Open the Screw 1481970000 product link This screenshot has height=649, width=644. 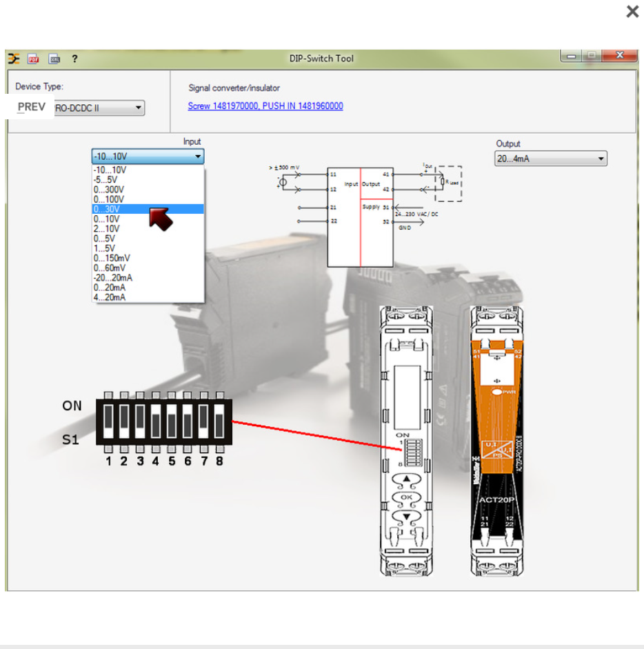265,106
